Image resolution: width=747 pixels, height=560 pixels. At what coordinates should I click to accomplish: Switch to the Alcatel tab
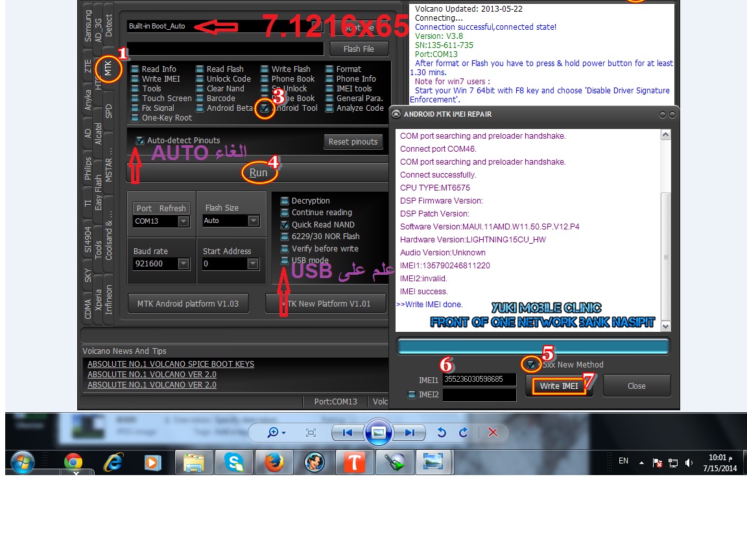98,134
